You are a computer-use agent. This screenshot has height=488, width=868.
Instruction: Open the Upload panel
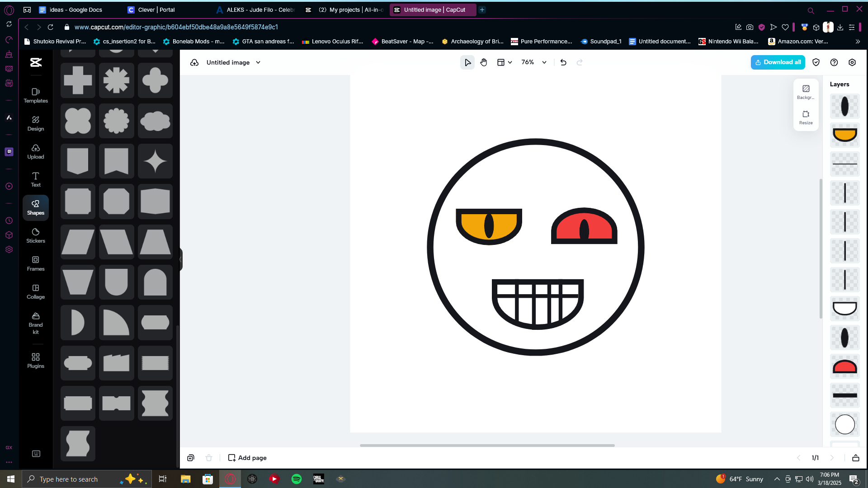click(x=36, y=151)
